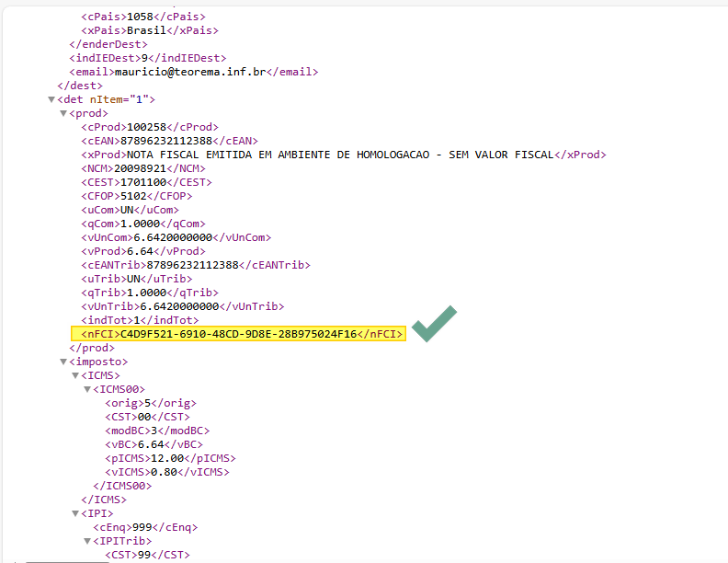Click the email mauricio@teorema.inf.br line
The width and height of the screenshot is (728, 563).
(x=194, y=72)
